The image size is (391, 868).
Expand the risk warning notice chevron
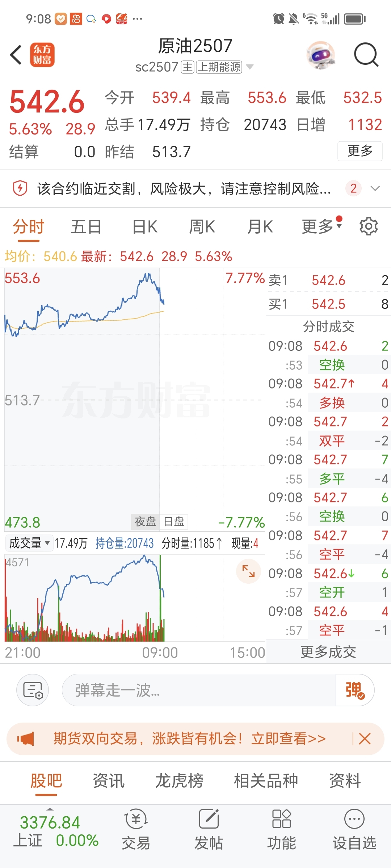coord(375,188)
